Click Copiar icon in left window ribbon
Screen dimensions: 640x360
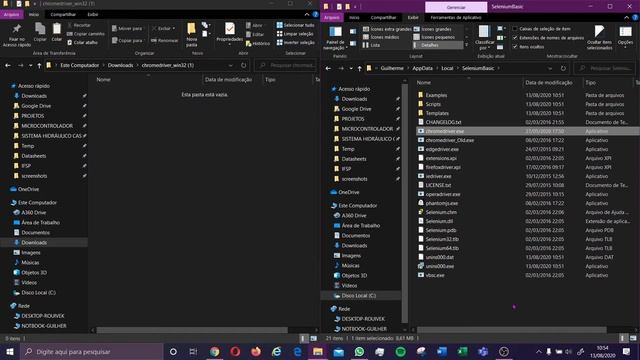pyautogui.click(x=40, y=32)
